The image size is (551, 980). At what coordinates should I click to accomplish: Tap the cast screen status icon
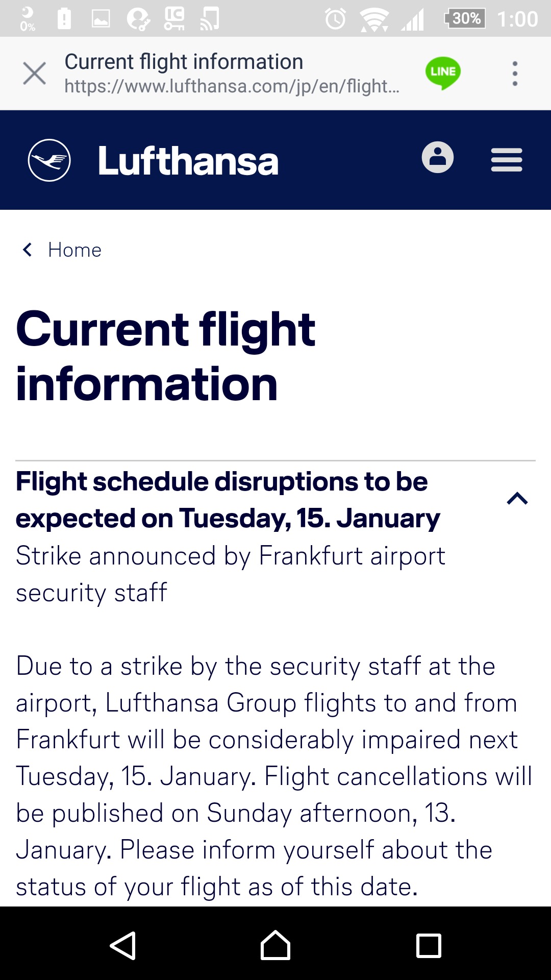click(x=210, y=19)
